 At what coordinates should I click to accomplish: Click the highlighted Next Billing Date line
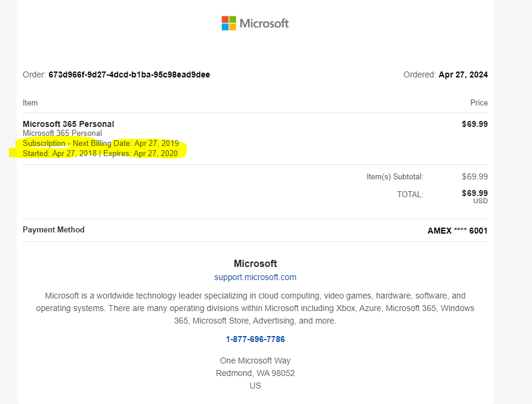coord(100,144)
